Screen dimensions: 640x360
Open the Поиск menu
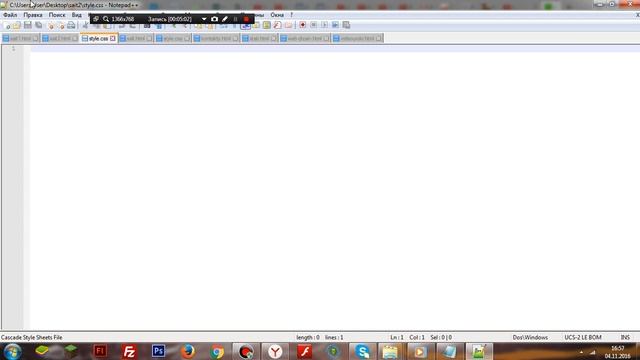[x=57, y=15]
